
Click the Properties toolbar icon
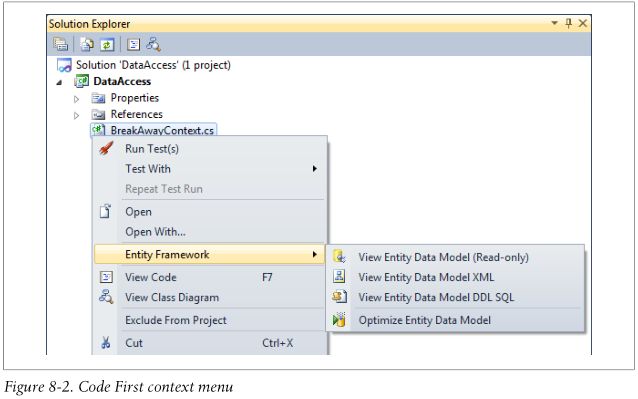[61, 44]
